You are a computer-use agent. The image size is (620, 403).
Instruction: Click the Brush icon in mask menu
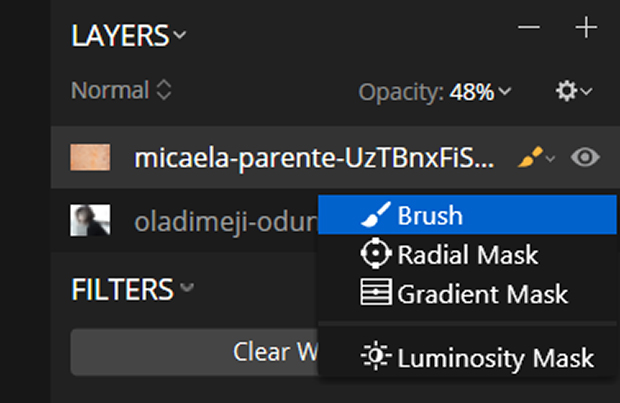(x=376, y=215)
